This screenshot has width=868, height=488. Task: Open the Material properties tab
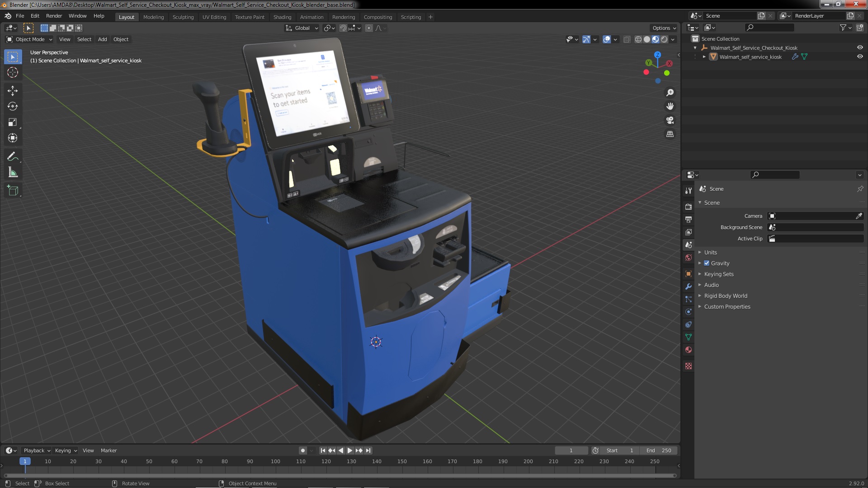(x=689, y=350)
